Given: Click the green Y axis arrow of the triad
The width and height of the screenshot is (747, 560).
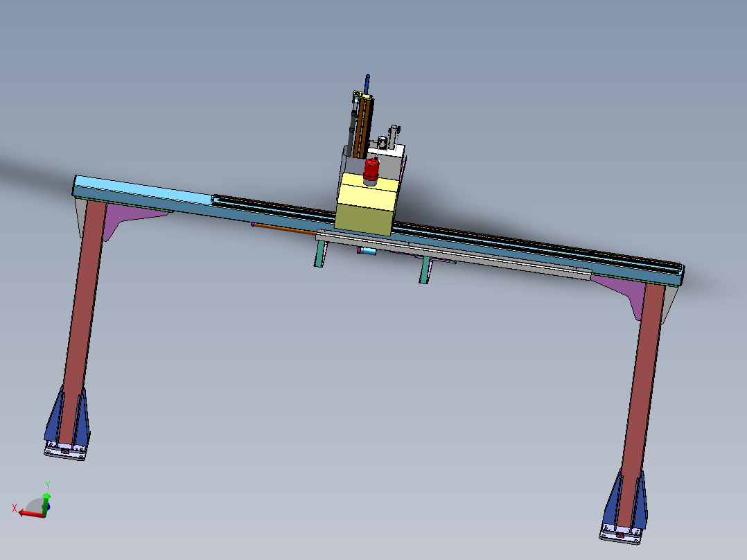Looking at the screenshot, I should [46, 504].
